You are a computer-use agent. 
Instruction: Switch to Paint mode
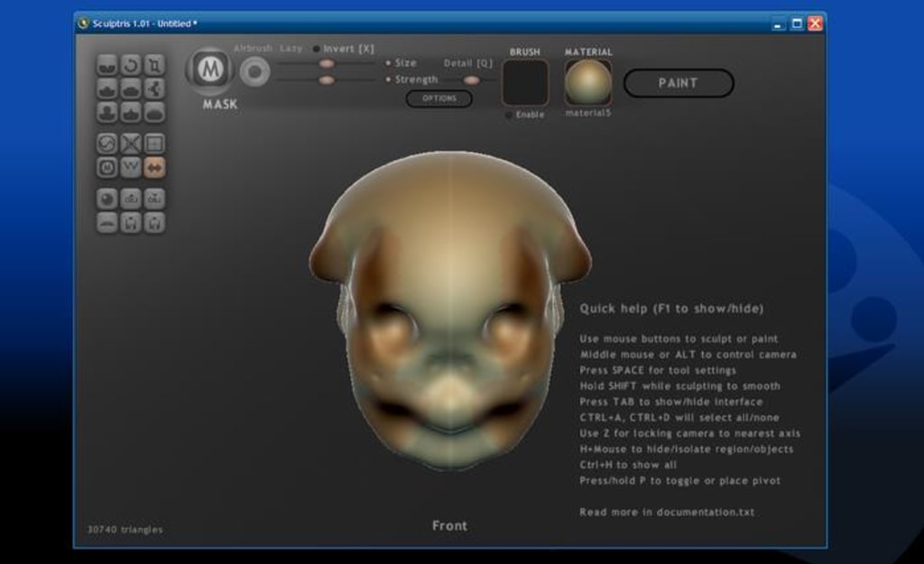point(679,82)
